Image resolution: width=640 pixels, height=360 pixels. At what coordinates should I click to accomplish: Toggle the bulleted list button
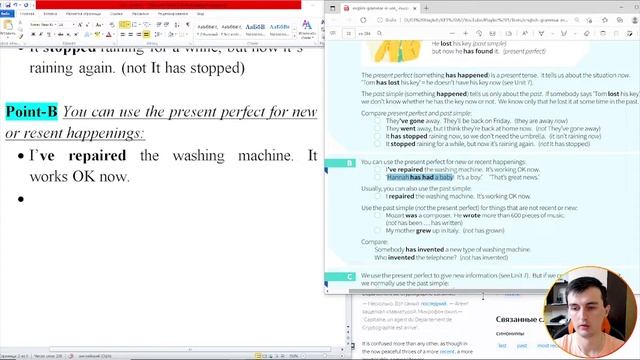pos(124,25)
